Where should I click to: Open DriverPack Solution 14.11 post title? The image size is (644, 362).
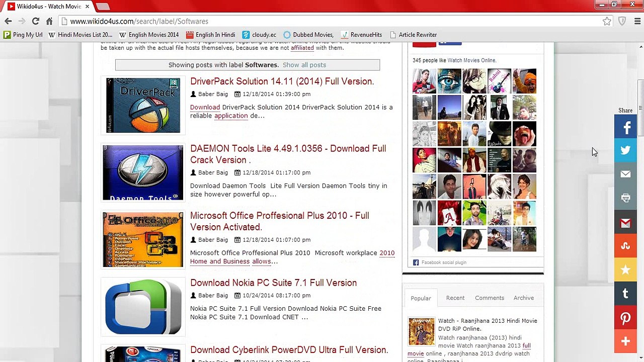282,81
